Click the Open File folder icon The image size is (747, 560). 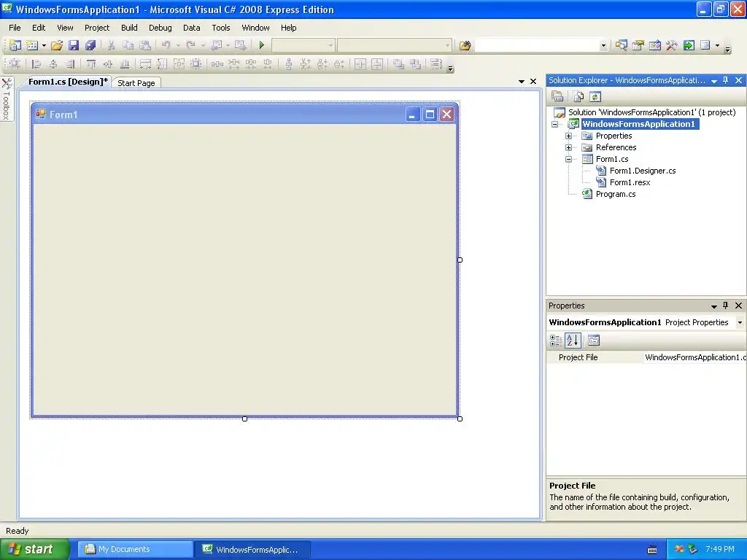(x=57, y=45)
